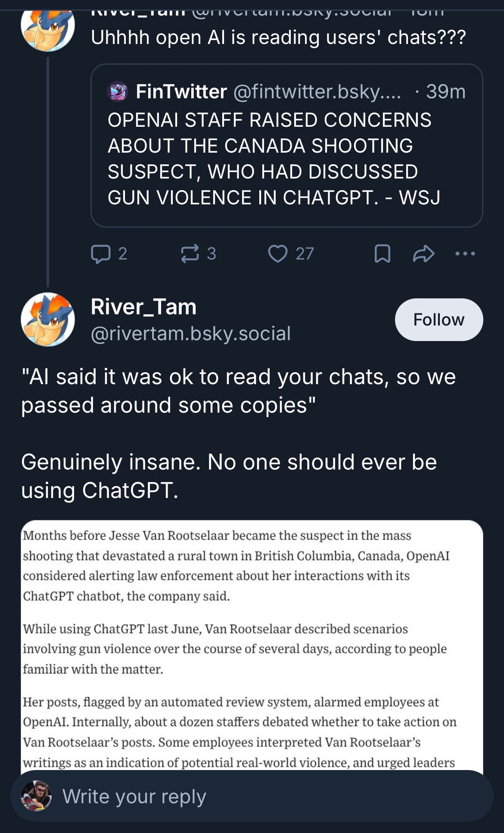Tap the Write your reply field

258,796
